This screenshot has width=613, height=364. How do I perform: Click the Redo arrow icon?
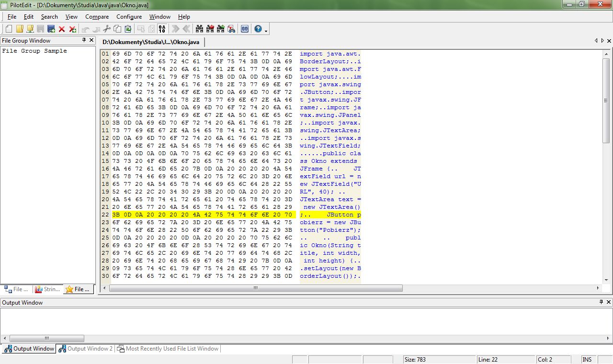pyautogui.click(x=96, y=29)
